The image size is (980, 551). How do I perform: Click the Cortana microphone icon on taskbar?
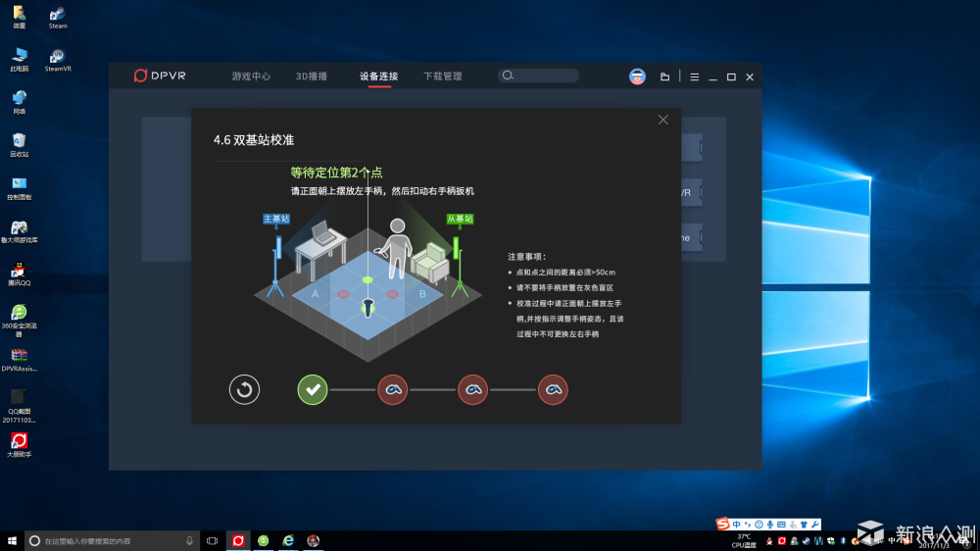coord(189,540)
